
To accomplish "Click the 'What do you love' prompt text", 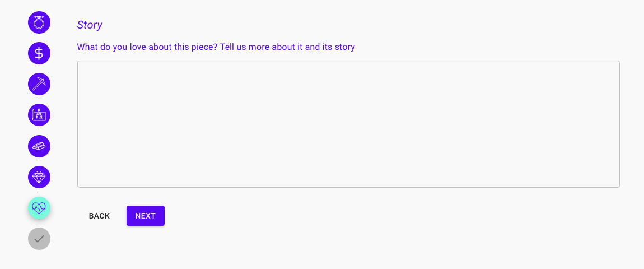I will (x=216, y=47).
